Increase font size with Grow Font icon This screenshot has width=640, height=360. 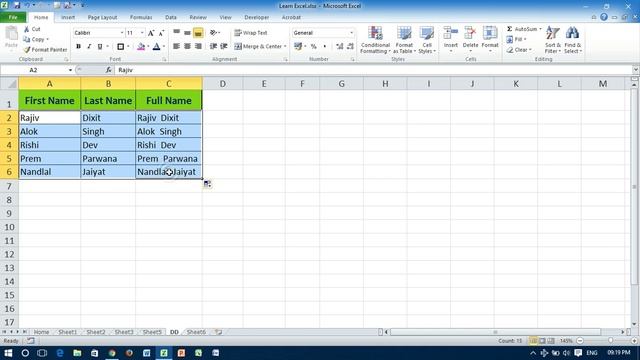pos(151,33)
